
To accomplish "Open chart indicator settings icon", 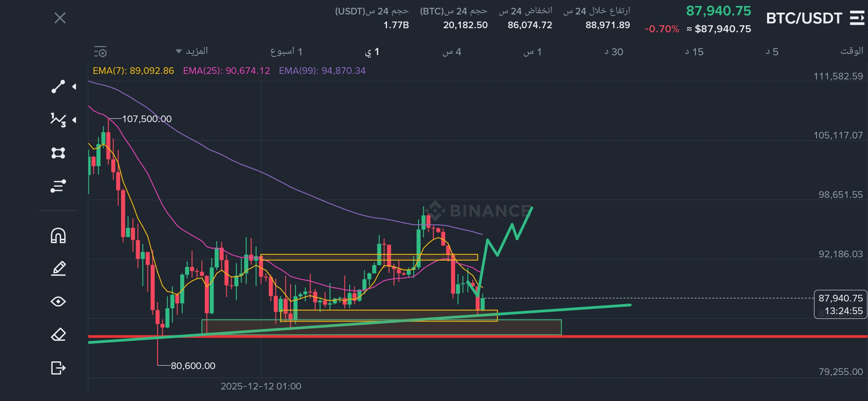I will pyautogui.click(x=100, y=52).
